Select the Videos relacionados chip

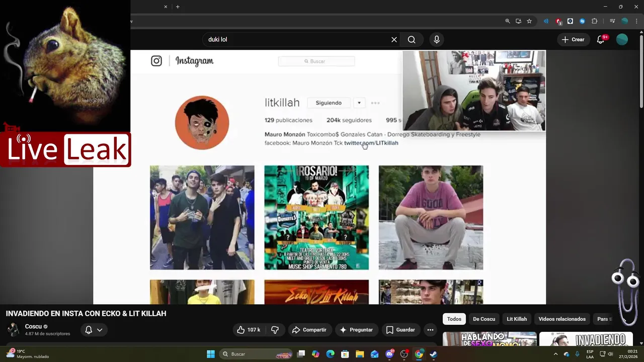(x=562, y=319)
